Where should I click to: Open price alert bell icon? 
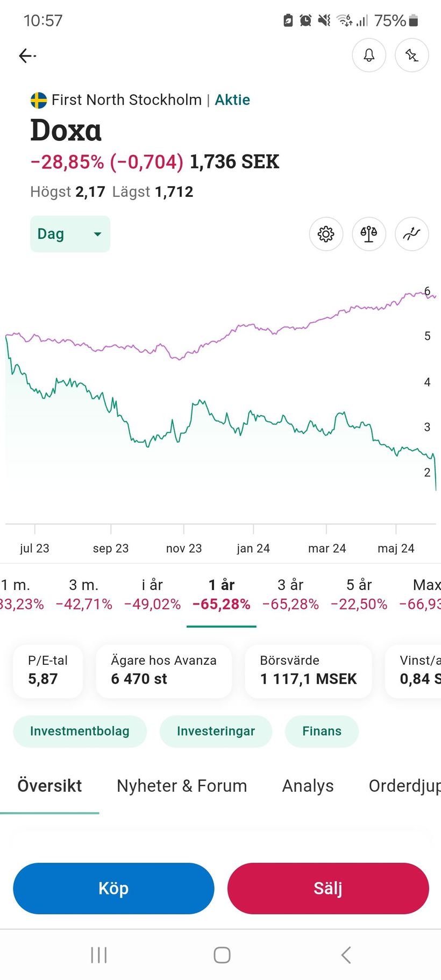[x=369, y=55]
